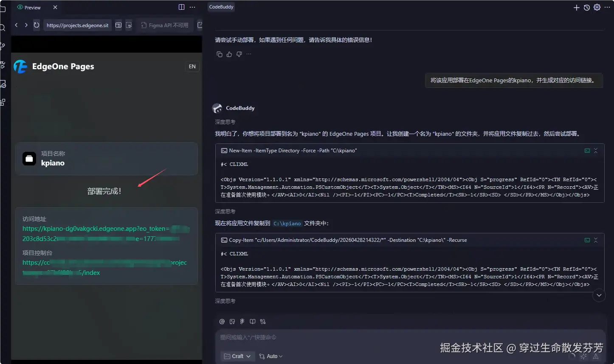This screenshot has width=614, height=364.
Task: Open CodeBuddy chat history
Action: pos(587,8)
